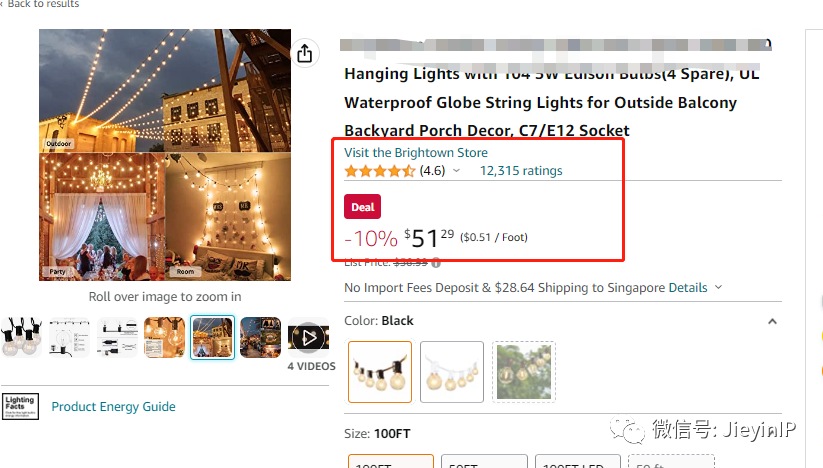Viewport: 823px width, 468px height.
Task: Select the first bulb close-up thumbnail
Action: pyautogui.click(x=21, y=338)
